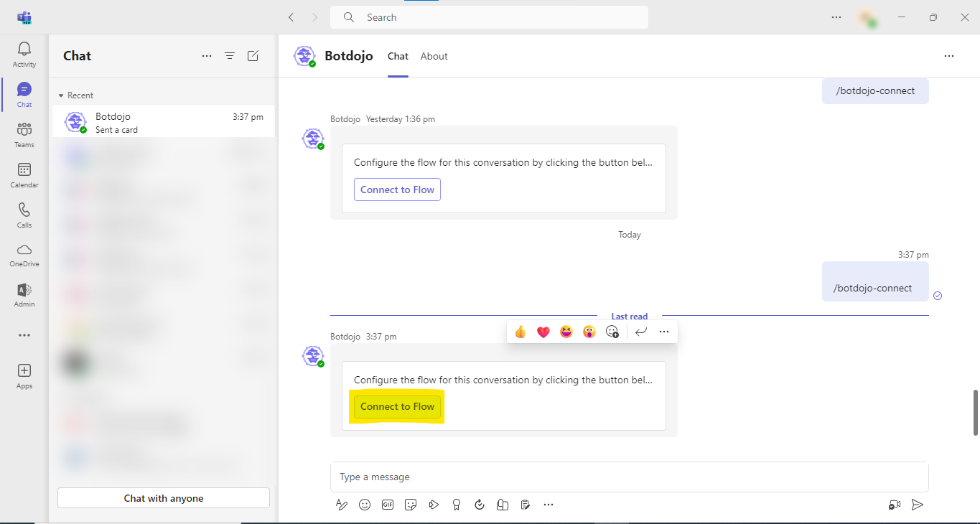This screenshot has width=980, height=524.
Task: Click the Chat heading in the list pane
Action: pyautogui.click(x=78, y=56)
